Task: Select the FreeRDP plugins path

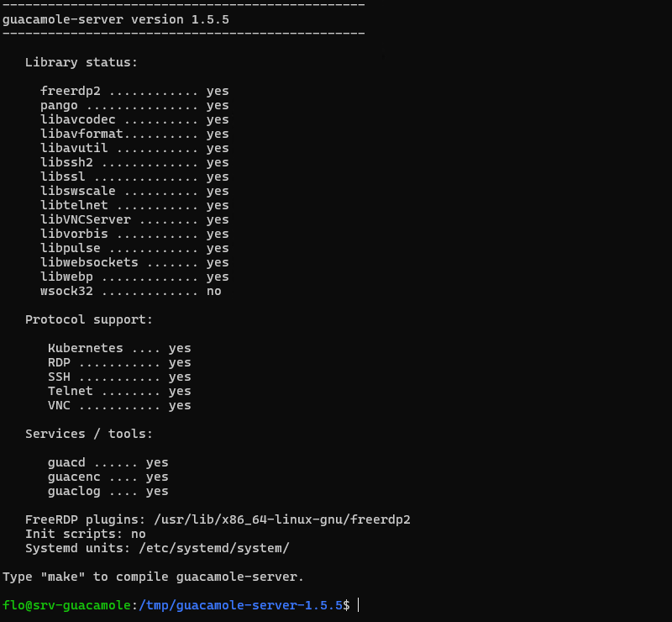Action: [x=282, y=520]
